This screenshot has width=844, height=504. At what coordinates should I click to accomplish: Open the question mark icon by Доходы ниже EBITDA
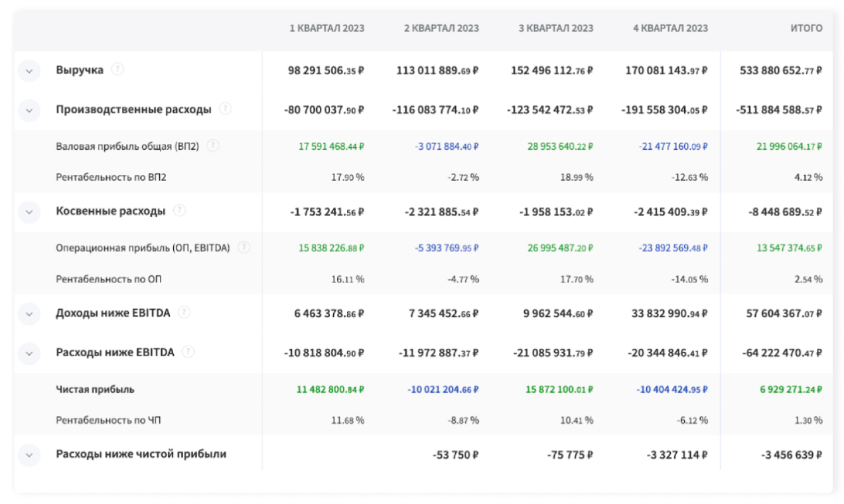pyautogui.click(x=184, y=312)
